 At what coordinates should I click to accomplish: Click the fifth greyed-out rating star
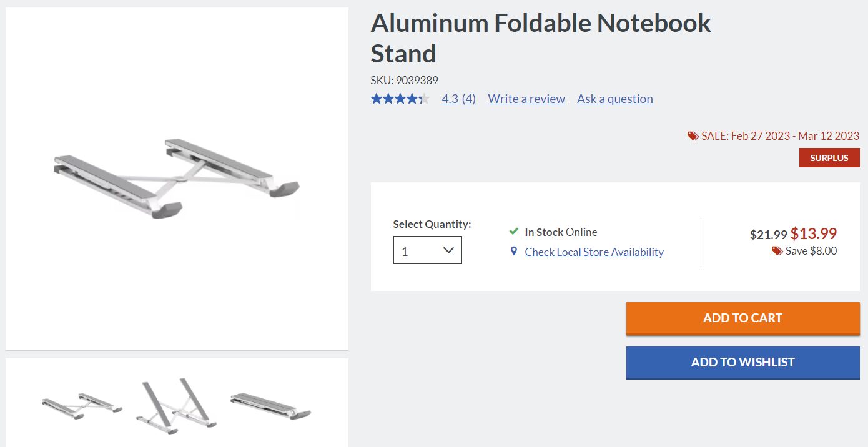pos(423,98)
